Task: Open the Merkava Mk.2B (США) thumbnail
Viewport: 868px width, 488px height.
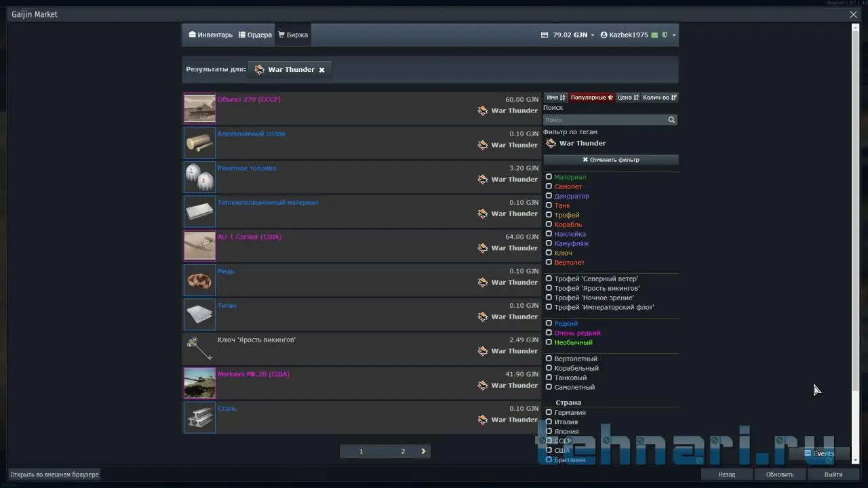Action: pyautogui.click(x=199, y=384)
